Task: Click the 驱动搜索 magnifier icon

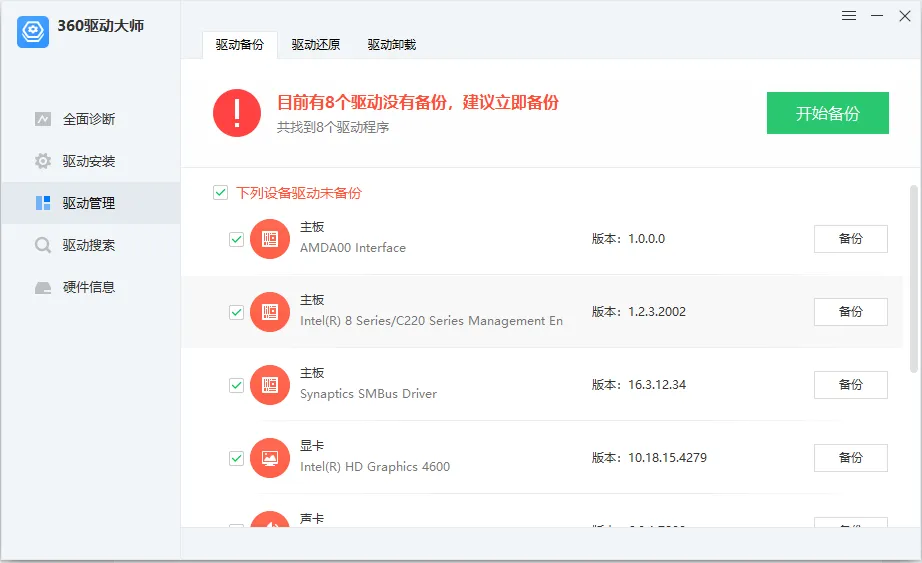Action: point(43,245)
